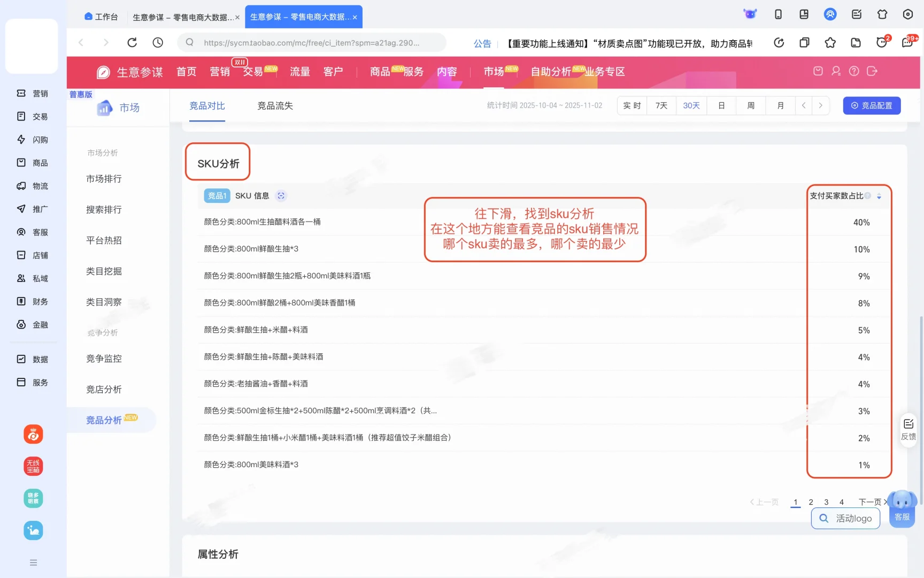Click the browser address bar URL

pyautogui.click(x=312, y=43)
